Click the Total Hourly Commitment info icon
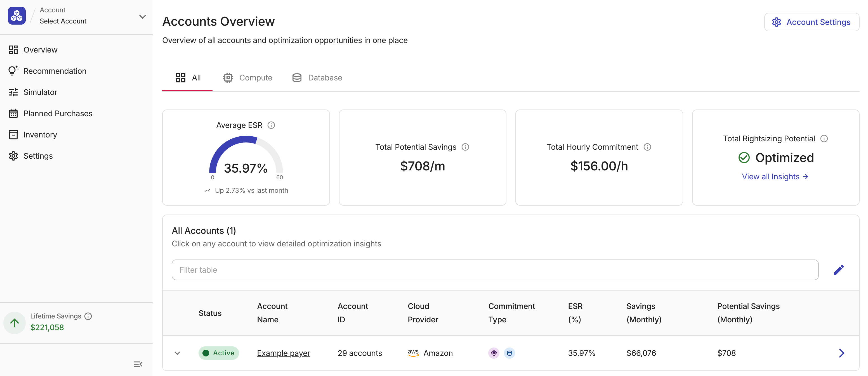Screen dimensions: 868x376 [647, 147]
